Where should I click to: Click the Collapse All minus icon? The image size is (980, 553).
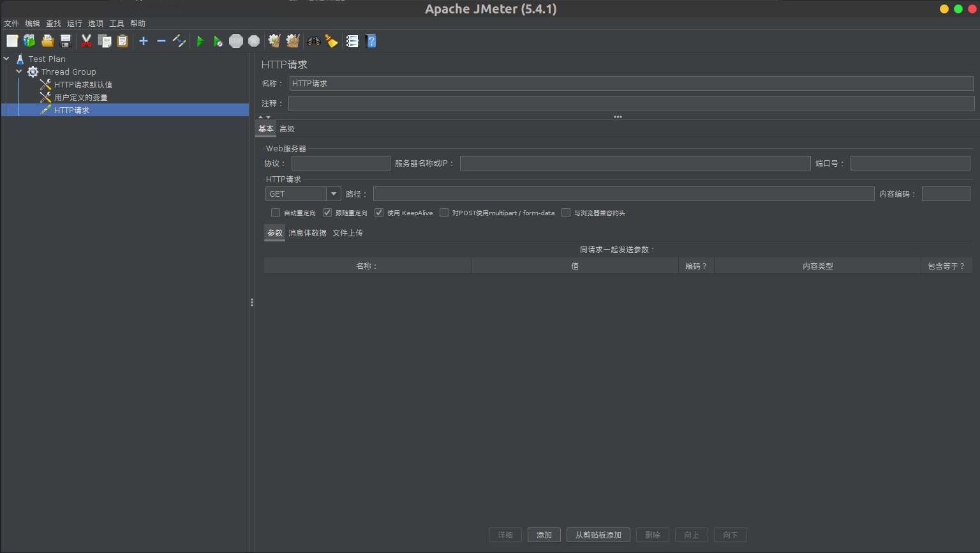pyautogui.click(x=161, y=41)
